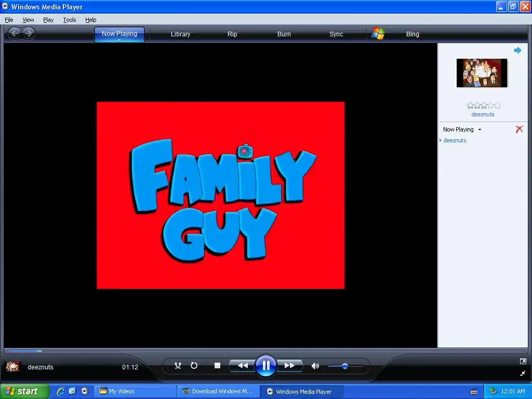This screenshot has width=532, height=399.
Task: View video in full screen
Action: click(523, 362)
